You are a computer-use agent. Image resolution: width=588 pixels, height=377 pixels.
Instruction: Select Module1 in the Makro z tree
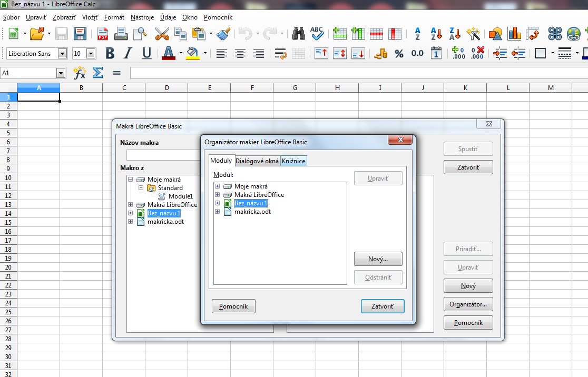(180, 196)
